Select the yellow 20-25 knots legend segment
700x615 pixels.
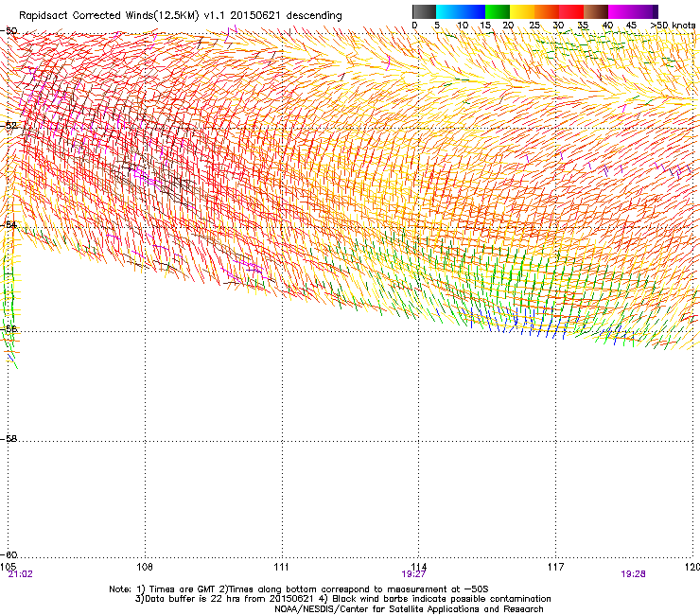tap(522, 11)
